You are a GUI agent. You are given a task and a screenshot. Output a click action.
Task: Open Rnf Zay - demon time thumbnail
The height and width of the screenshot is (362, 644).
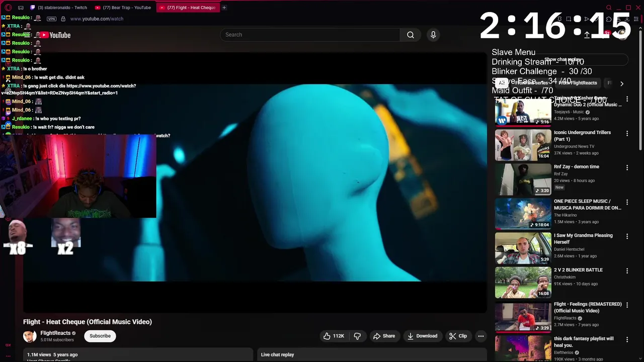[x=523, y=180]
